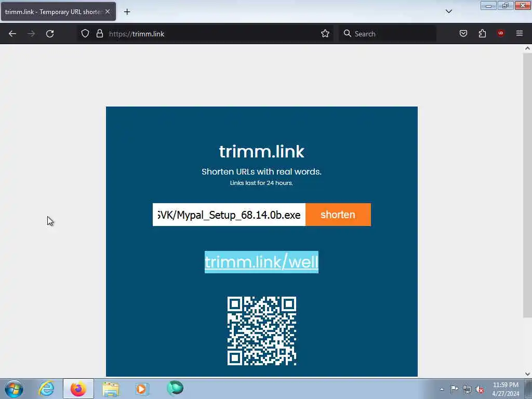The height and width of the screenshot is (399, 532).
Task: Click the "Links last for 24 hours." text
Action: 261,183
